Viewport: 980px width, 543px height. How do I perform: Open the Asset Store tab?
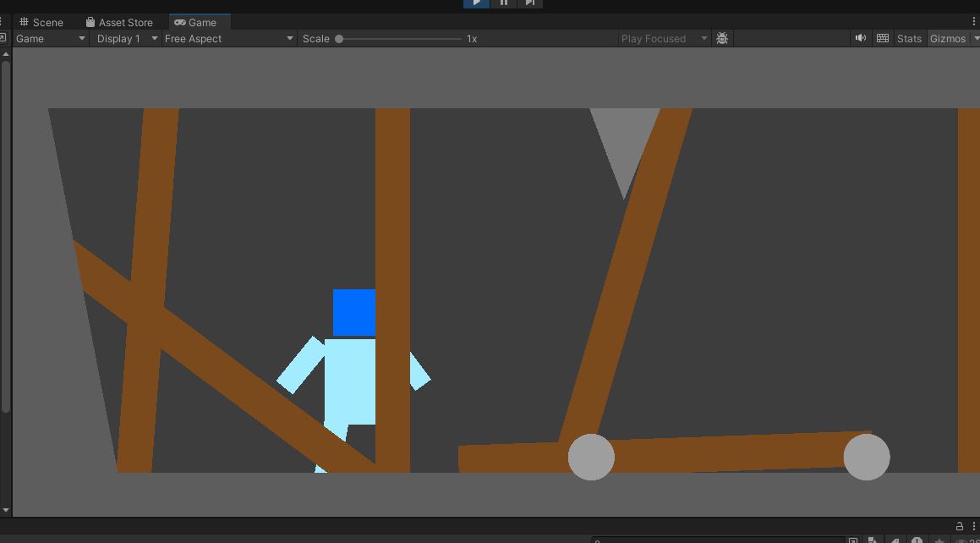(x=119, y=21)
